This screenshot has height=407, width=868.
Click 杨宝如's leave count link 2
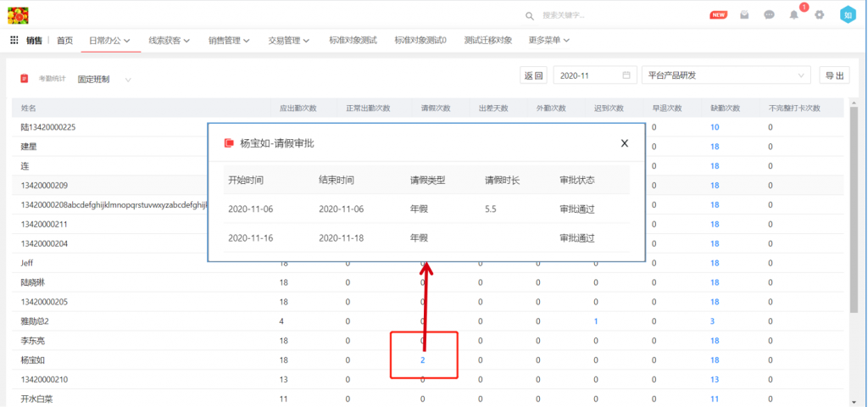tap(422, 360)
